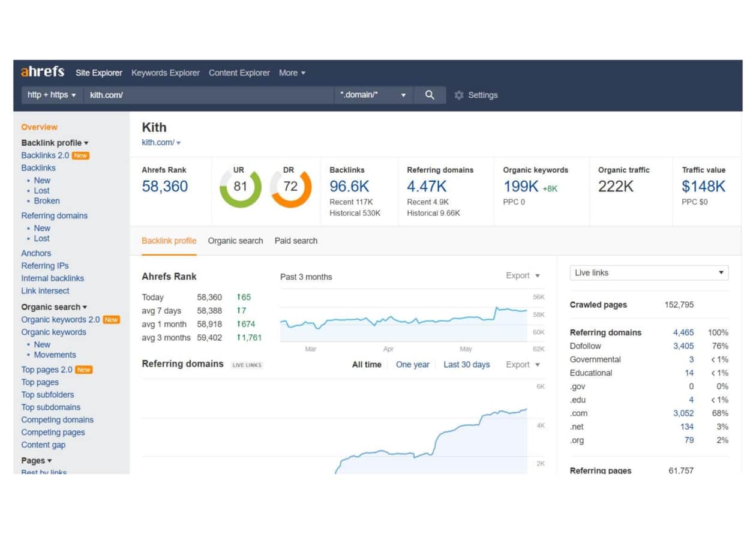Open Content Explorer in top navigation
The width and height of the screenshot is (756, 534).
pos(239,73)
